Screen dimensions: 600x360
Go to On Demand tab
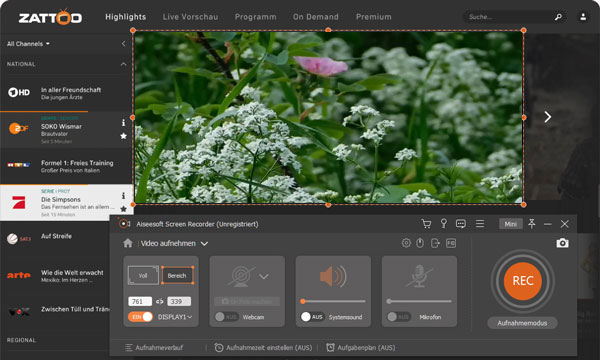click(x=316, y=17)
